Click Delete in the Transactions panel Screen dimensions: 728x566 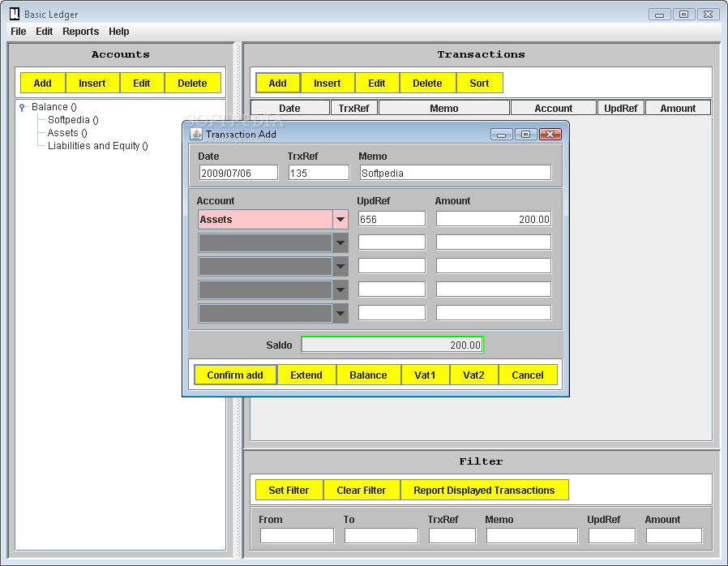(x=427, y=83)
